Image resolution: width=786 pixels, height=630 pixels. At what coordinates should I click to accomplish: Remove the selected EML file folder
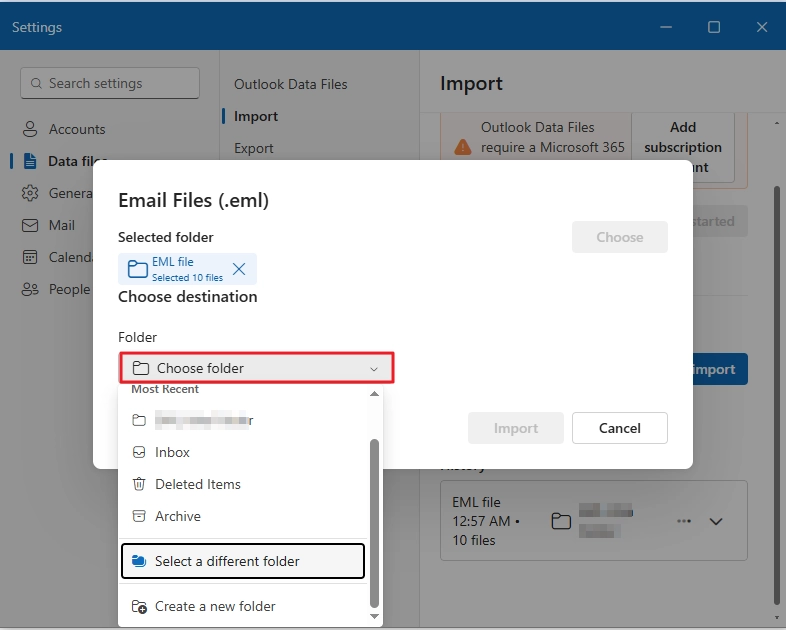[x=239, y=269]
